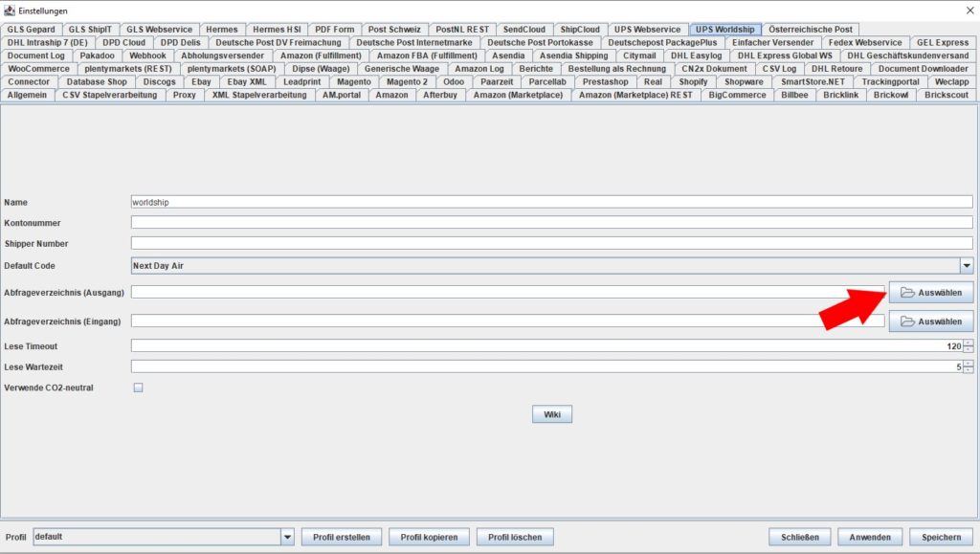Expand the Profil dropdown arrow

pyautogui.click(x=287, y=537)
